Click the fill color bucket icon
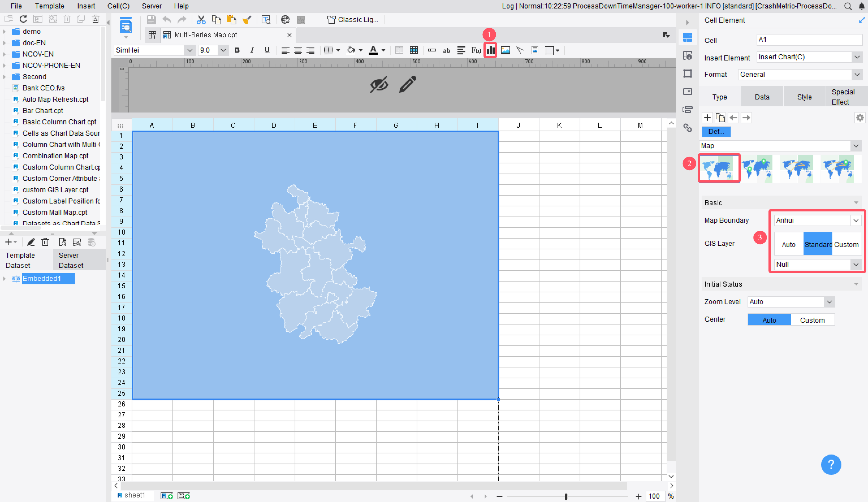The image size is (868, 502). point(351,50)
